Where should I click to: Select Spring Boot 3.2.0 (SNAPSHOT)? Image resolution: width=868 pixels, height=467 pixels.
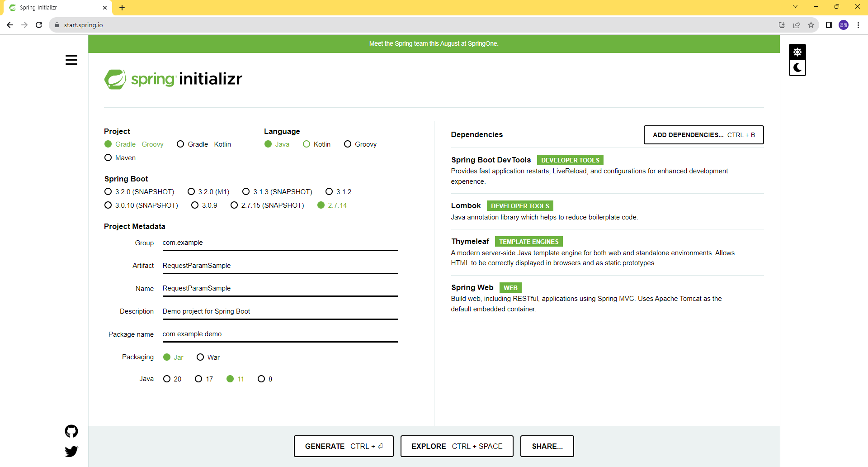point(139,192)
